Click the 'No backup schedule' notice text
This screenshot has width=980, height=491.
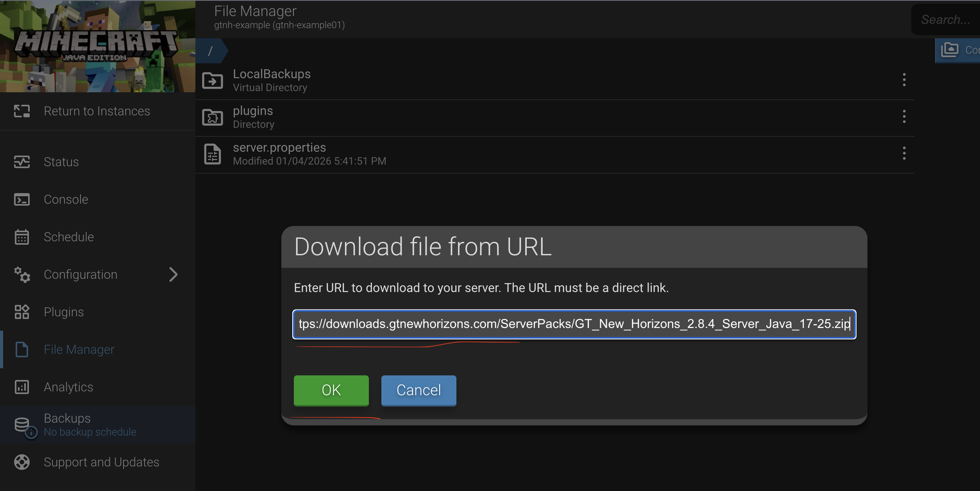(x=90, y=432)
